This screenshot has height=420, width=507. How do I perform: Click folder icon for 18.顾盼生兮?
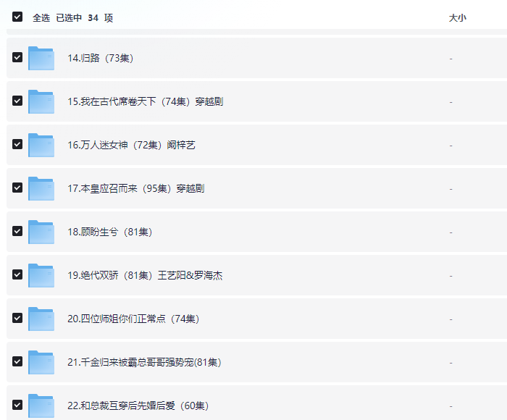pos(41,232)
